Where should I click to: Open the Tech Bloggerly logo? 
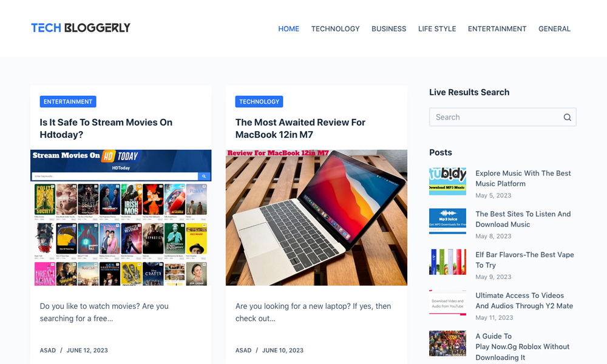point(81,28)
